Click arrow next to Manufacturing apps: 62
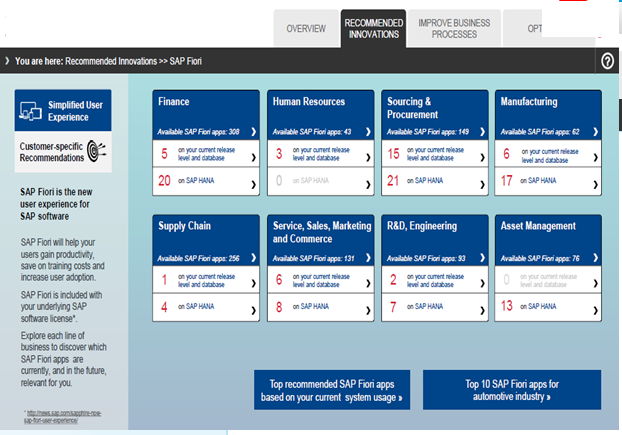The width and height of the screenshot is (622, 435). point(596,131)
